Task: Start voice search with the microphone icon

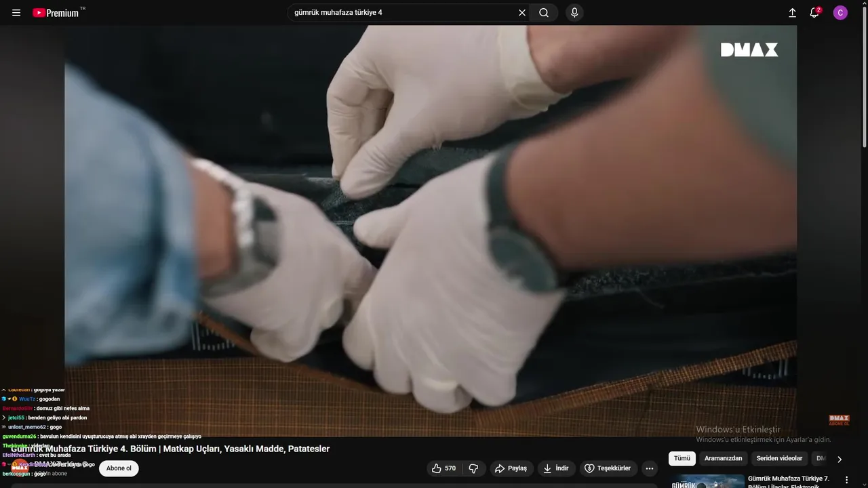Action: click(x=574, y=13)
